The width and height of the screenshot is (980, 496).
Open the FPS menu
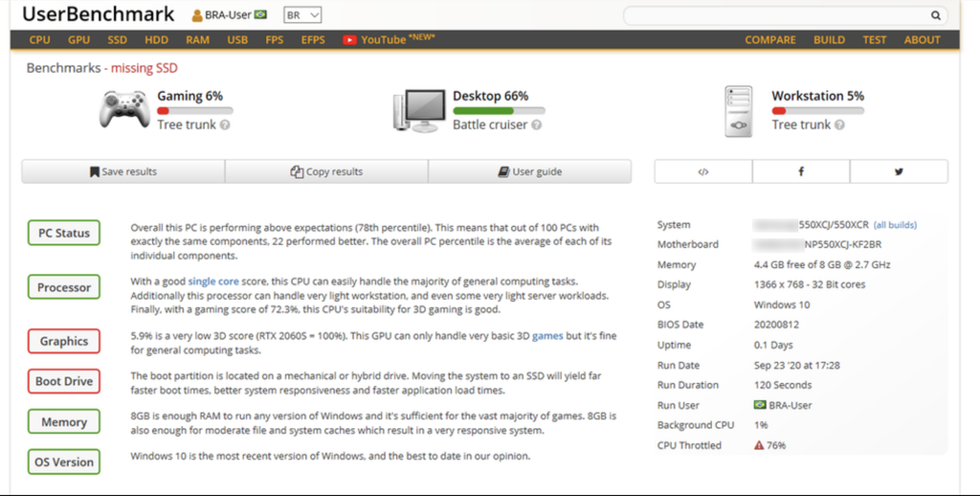tap(275, 40)
